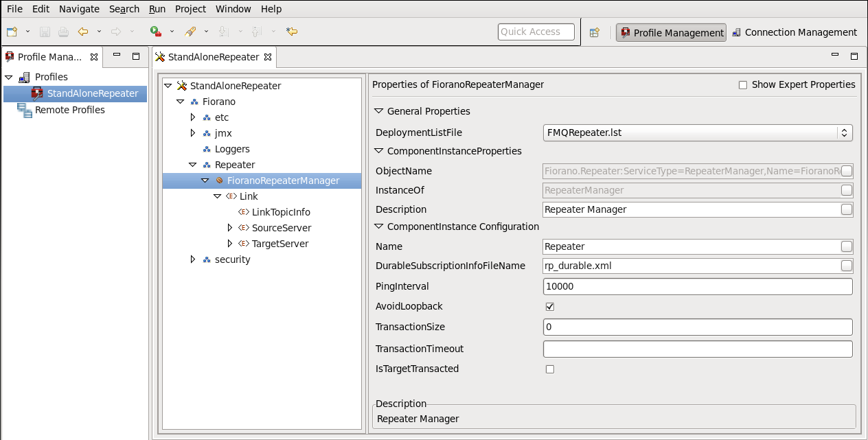Click the Next Annotation arrow icon
This screenshot has width=868, height=440.
[223, 32]
